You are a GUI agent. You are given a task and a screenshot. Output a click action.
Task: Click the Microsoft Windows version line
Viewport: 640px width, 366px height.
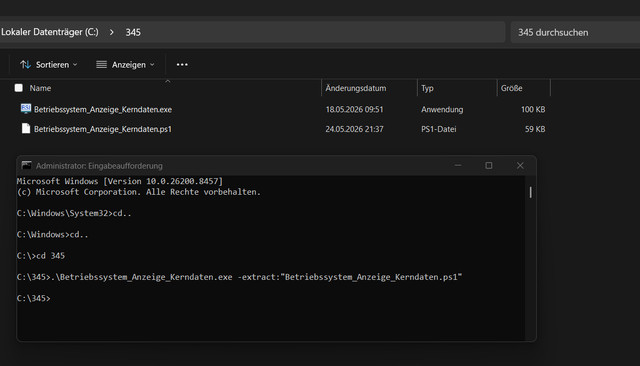120,181
